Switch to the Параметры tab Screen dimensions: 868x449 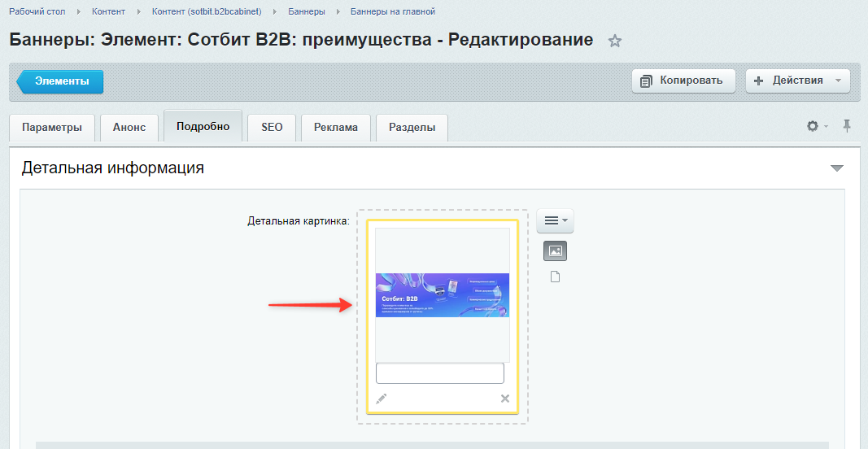[x=52, y=128]
